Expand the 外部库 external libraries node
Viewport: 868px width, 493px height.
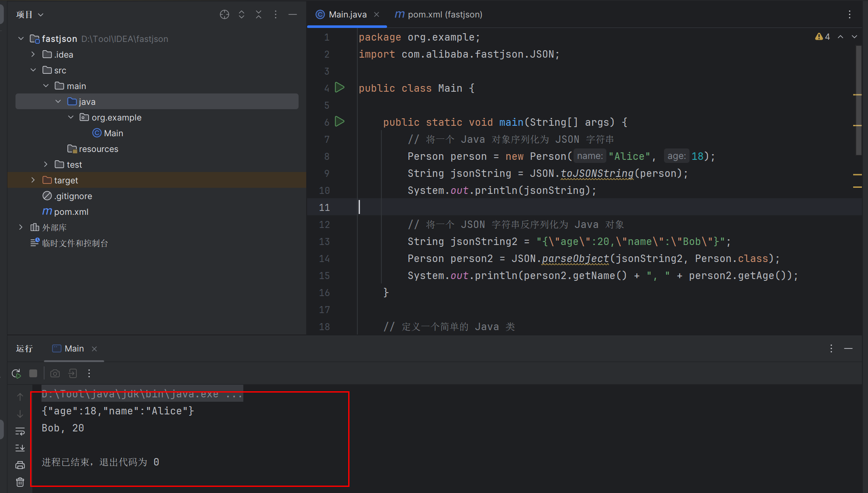pos(21,227)
